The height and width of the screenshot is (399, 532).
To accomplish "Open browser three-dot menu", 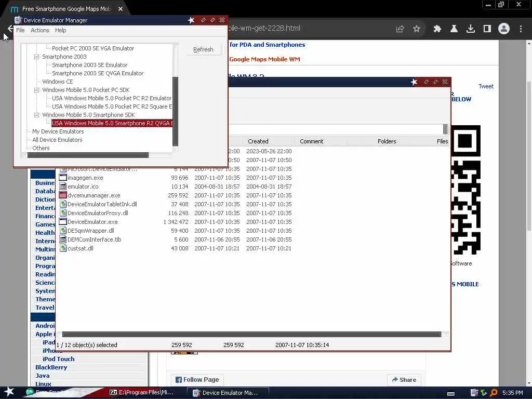I will [x=521, y=29].
